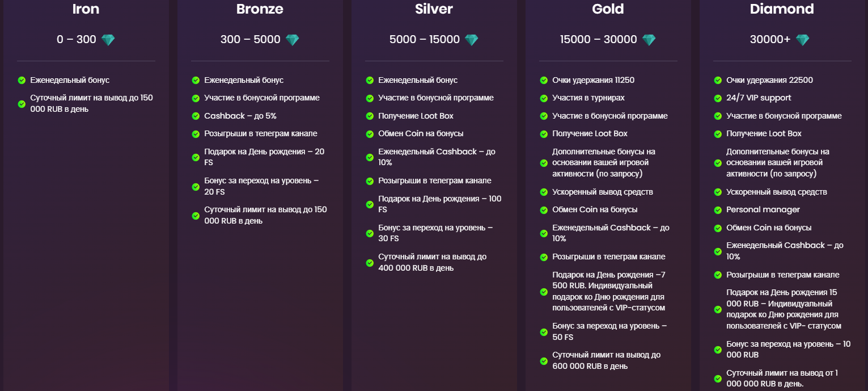Click the gem icon next to 30000+

pyautogui.click(x=802, y=40)
